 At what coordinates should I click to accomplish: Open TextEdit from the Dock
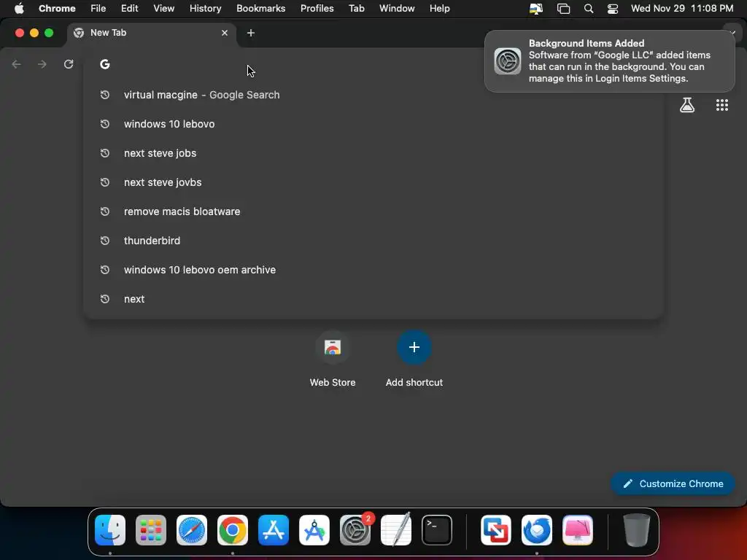tap(396, 530)
